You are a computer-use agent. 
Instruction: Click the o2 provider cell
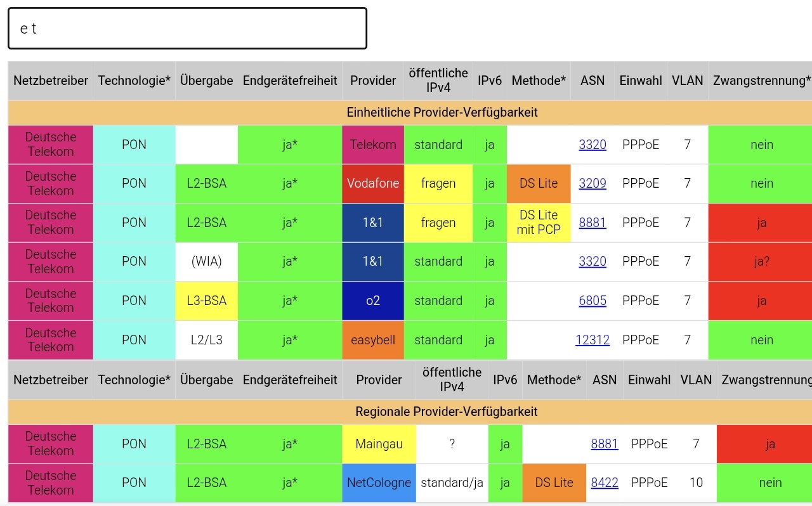point(373,301)
